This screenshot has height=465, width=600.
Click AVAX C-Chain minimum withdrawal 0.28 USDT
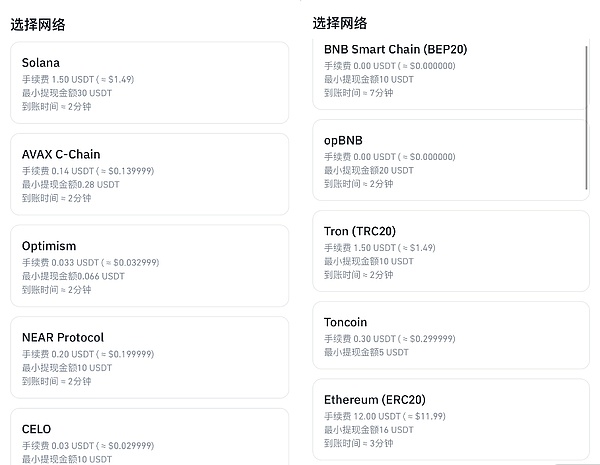(x=70, y=185)
